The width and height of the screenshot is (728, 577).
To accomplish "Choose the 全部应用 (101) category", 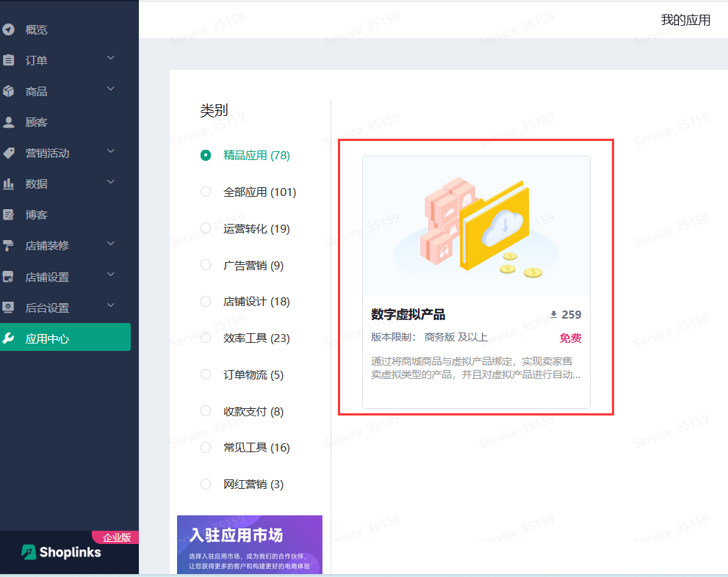I will click(x=206, y=192).
